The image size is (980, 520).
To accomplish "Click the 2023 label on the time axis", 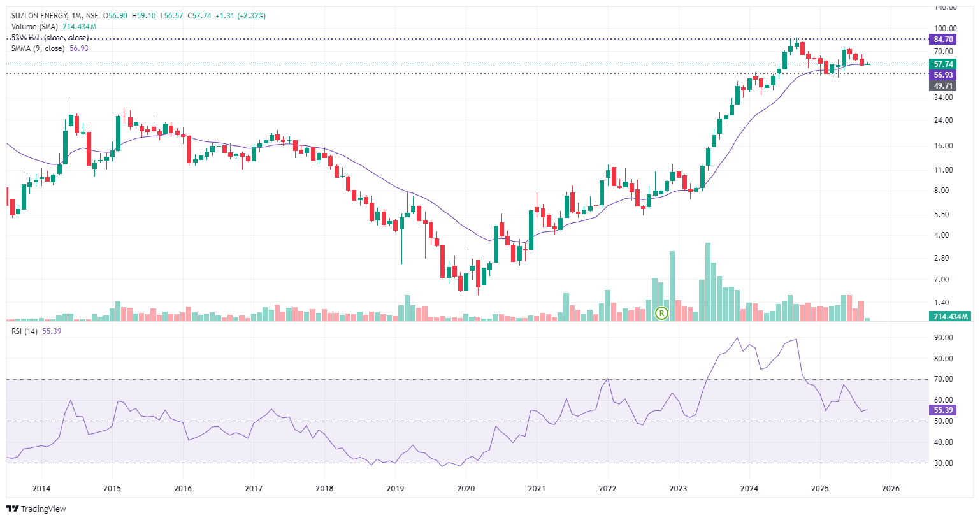I will coord(678,489).
